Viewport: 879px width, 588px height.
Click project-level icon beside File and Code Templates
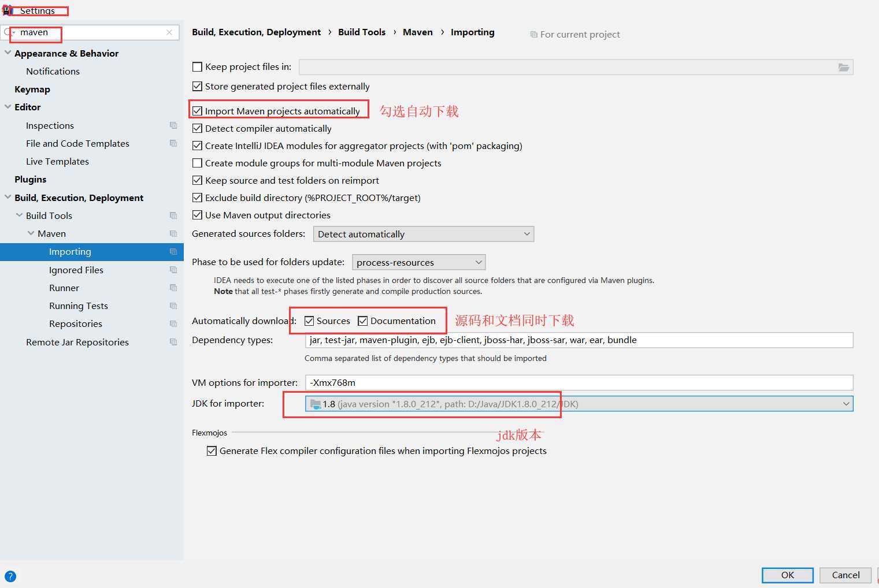coord(173,143)
